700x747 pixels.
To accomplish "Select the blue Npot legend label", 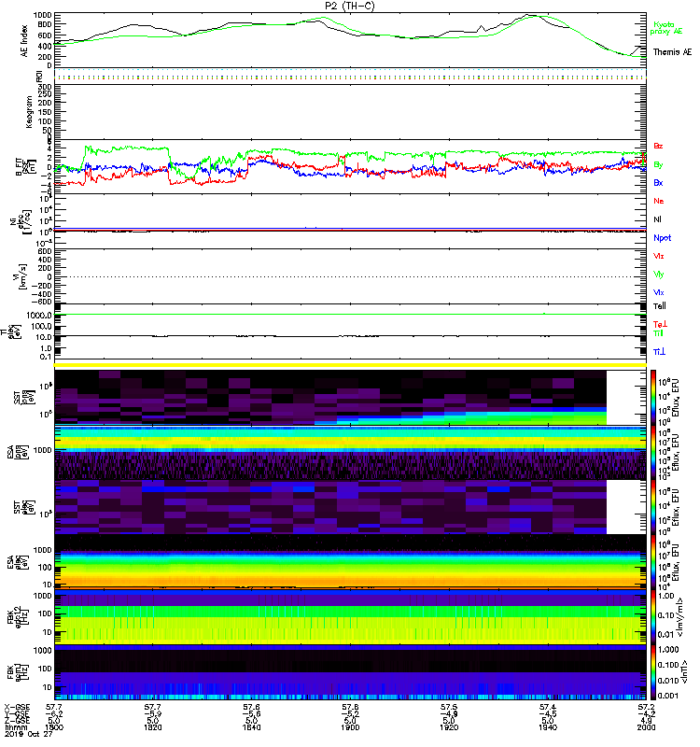I will pyautogui.click(x=663, y=238).
